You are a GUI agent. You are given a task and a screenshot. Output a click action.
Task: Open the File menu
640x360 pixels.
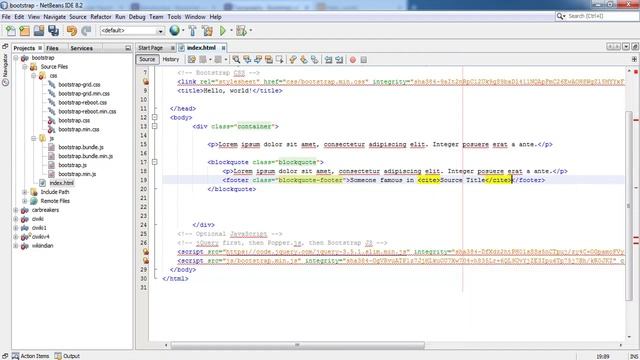coord(6,17)
